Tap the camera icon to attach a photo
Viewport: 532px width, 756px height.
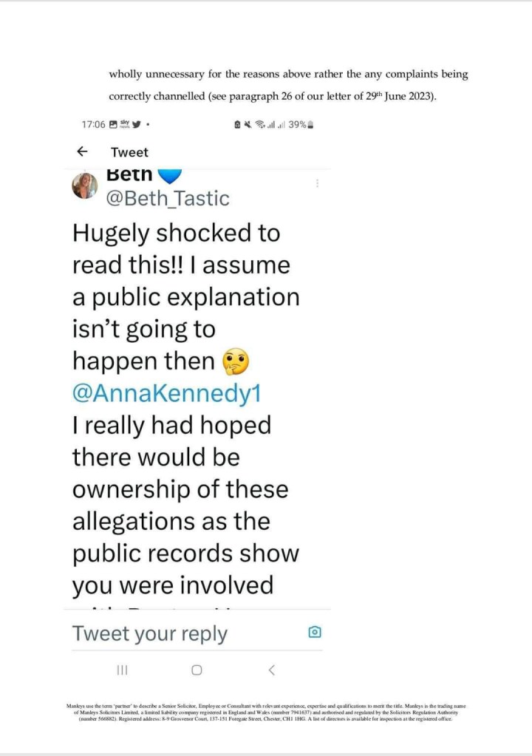315,632
